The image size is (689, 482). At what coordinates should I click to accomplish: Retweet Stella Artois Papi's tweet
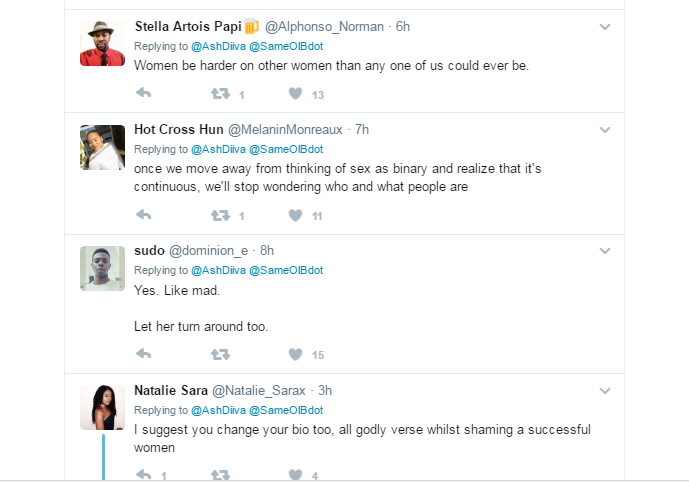[x=221, y=94]
